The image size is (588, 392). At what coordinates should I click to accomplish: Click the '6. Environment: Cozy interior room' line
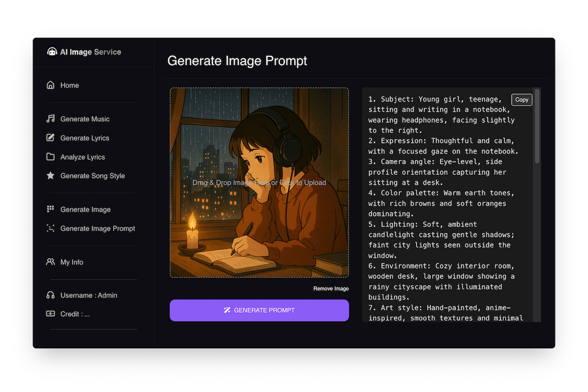(x=441, y=266)
